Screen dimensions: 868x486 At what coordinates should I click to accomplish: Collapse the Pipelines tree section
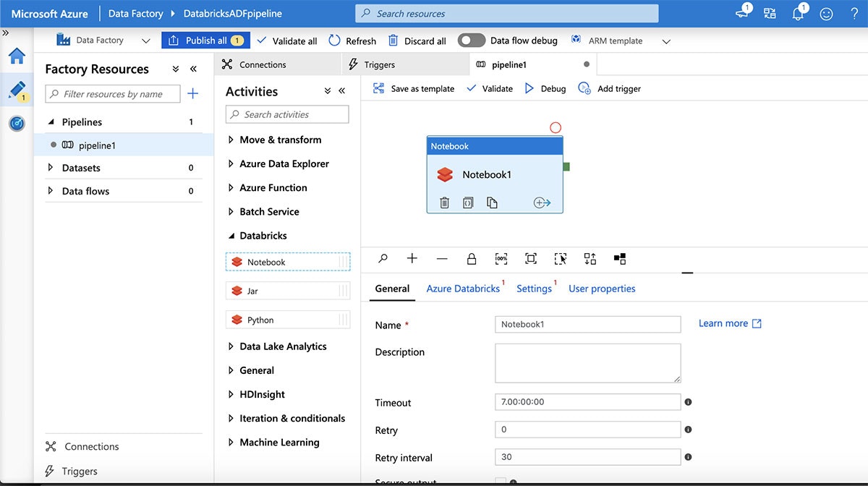pyautogui.click(x=51, y=122)
